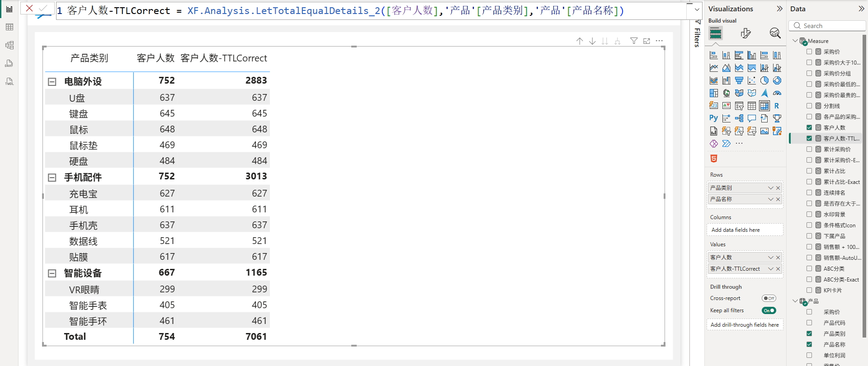Remove 客户人数-TTLCorrect from Values
The image size is (868, 366).
778,269
